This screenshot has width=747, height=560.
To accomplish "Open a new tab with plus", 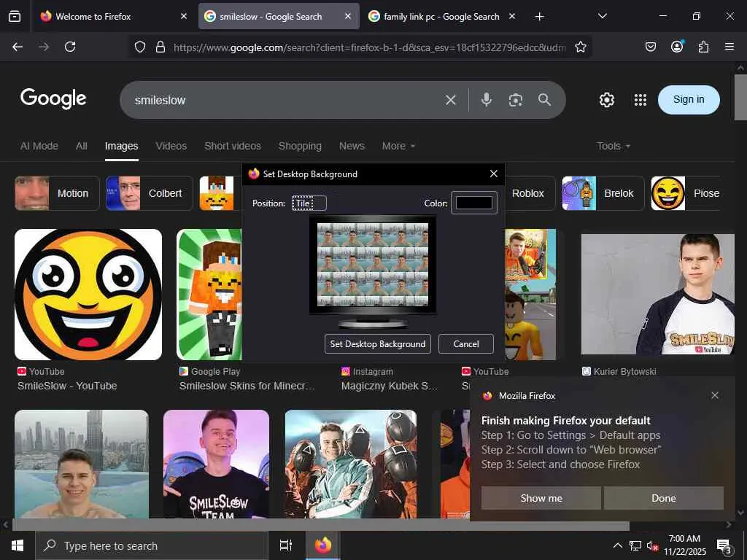I will (539, 17).
